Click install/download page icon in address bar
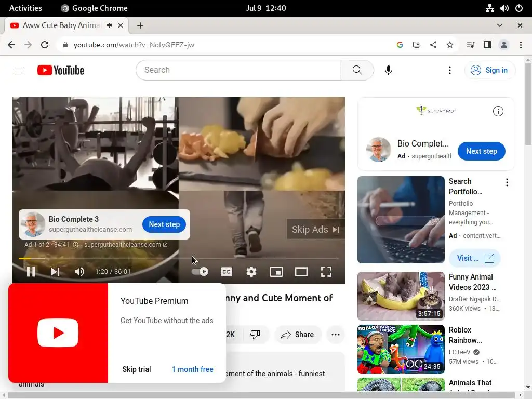The width and height of the screenshot is (532, 399). coord(416,45)
